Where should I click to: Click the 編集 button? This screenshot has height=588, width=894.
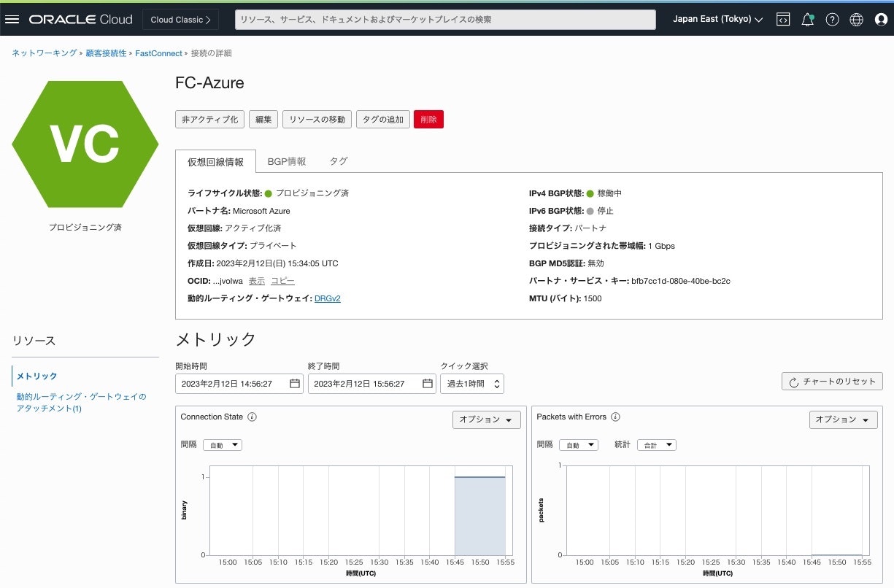pos(263,120)
